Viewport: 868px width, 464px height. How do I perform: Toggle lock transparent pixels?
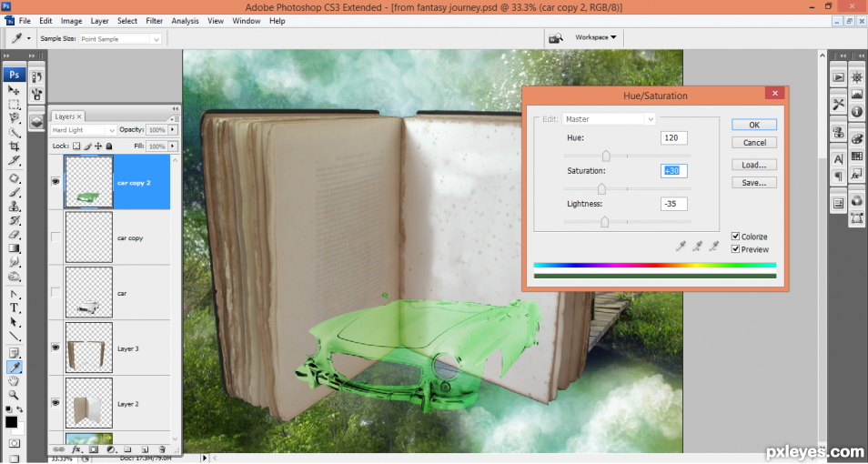tap(76, 146)
